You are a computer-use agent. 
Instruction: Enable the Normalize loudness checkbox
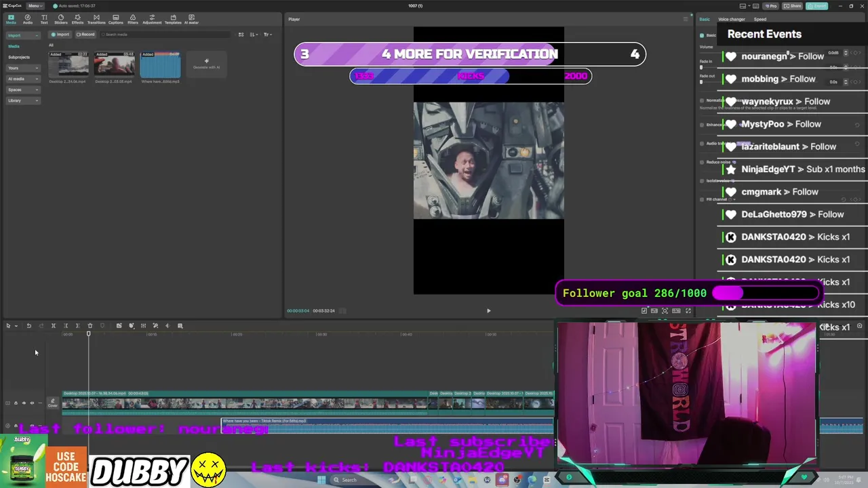click(702, 100)
